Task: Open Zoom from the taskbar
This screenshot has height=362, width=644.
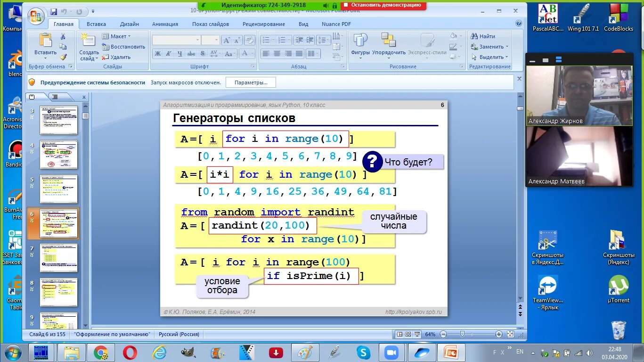Action: tap(391, 352)
